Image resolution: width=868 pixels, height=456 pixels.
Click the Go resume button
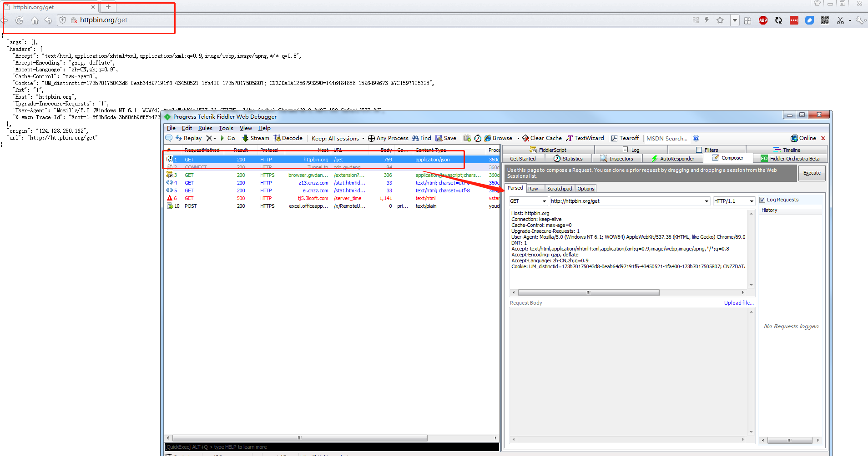coord(228,138)
